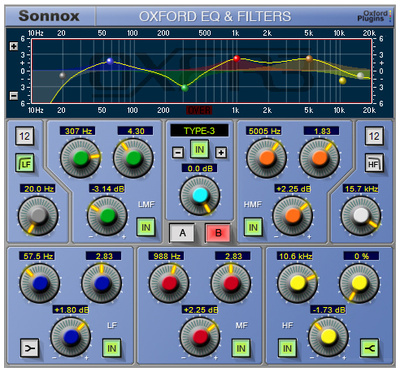Screen dimensions: 400x372
Task: Click the 10.6 kHz HF frequency field
Action: pos(295,256)
